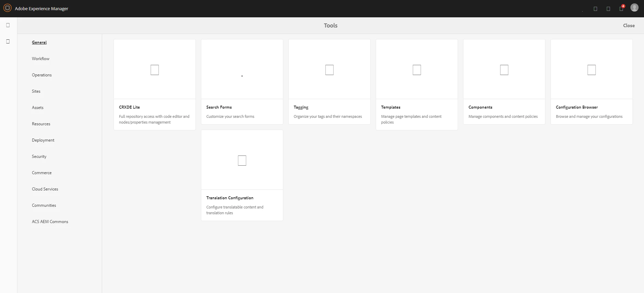Click the Components card icon
Image resolution: width=644 pixels, height=293 pixels.
point(504,70)
